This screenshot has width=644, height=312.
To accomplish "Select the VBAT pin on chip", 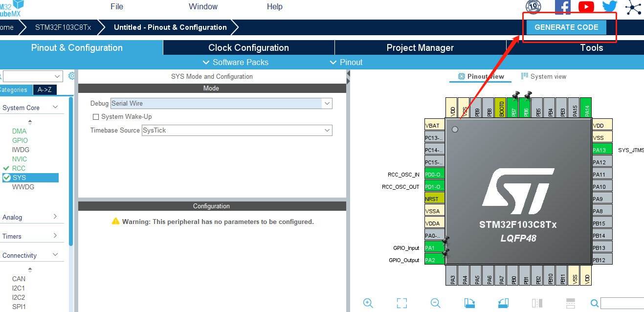I will [x=434, y=126].
